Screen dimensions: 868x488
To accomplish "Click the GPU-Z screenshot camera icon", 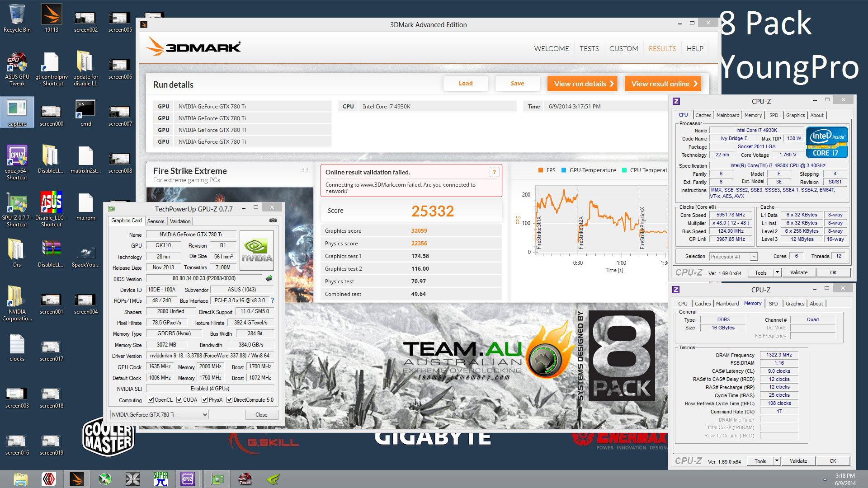I will (273, 221).
